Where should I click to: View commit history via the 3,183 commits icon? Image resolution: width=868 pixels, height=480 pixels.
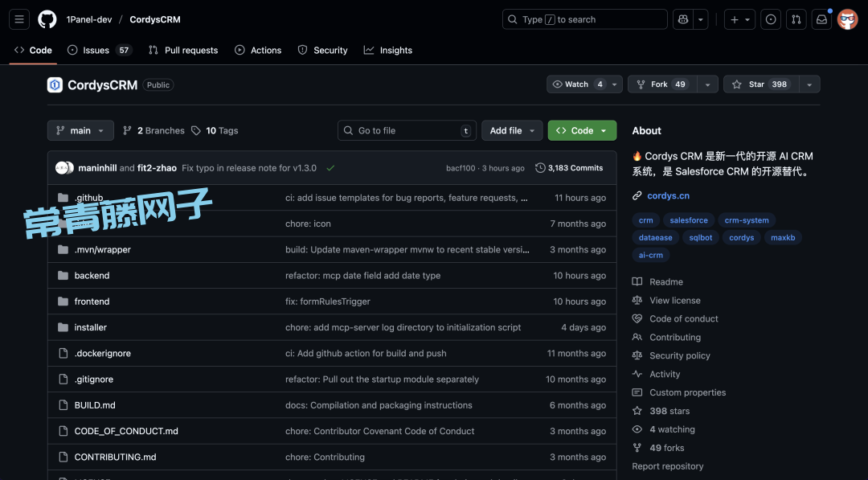[x=539, y=167]
